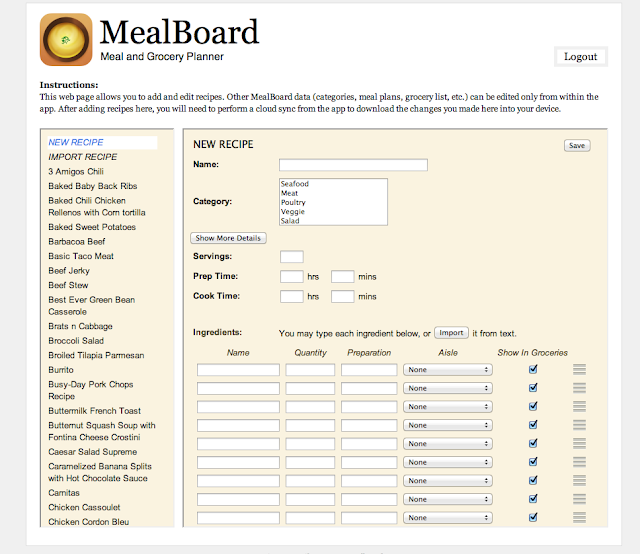Click drag handle icon of sixth ingredient row
The width and height of the screenshot is (640, 554).
tap(579, 462)
